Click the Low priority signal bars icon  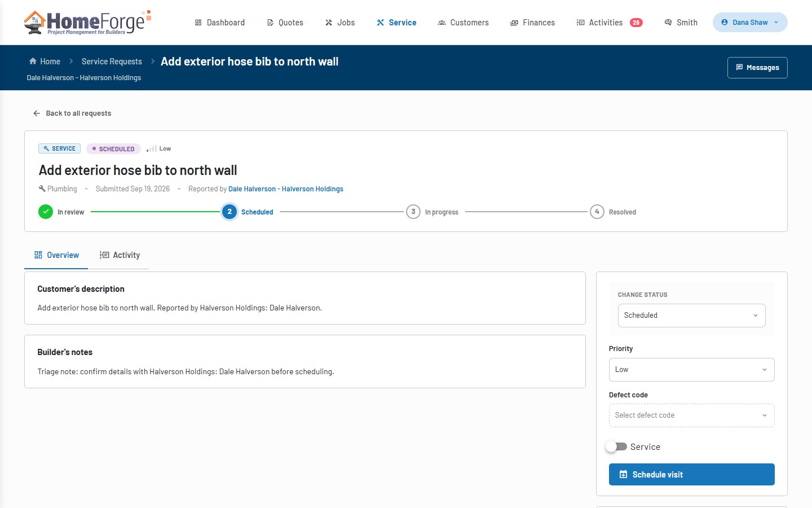coord(152,149)
